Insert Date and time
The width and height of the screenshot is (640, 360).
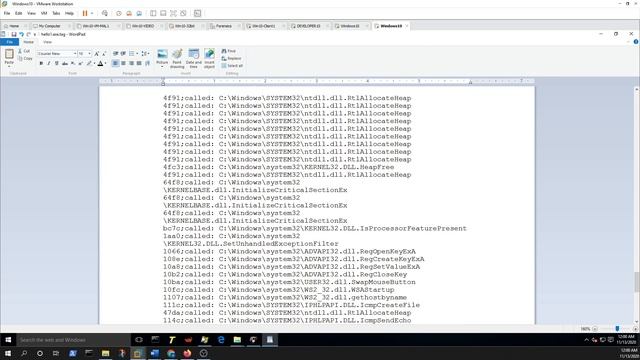(193, 58)
